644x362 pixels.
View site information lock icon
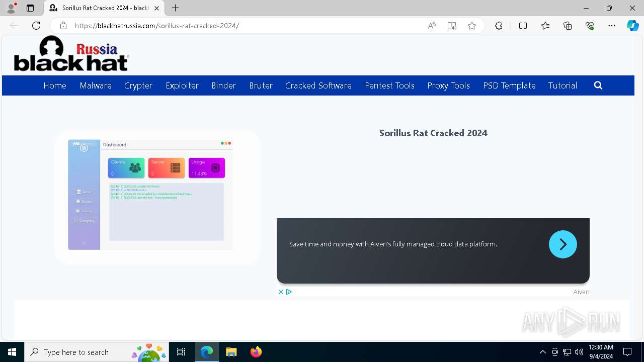[x=63, y=26]
